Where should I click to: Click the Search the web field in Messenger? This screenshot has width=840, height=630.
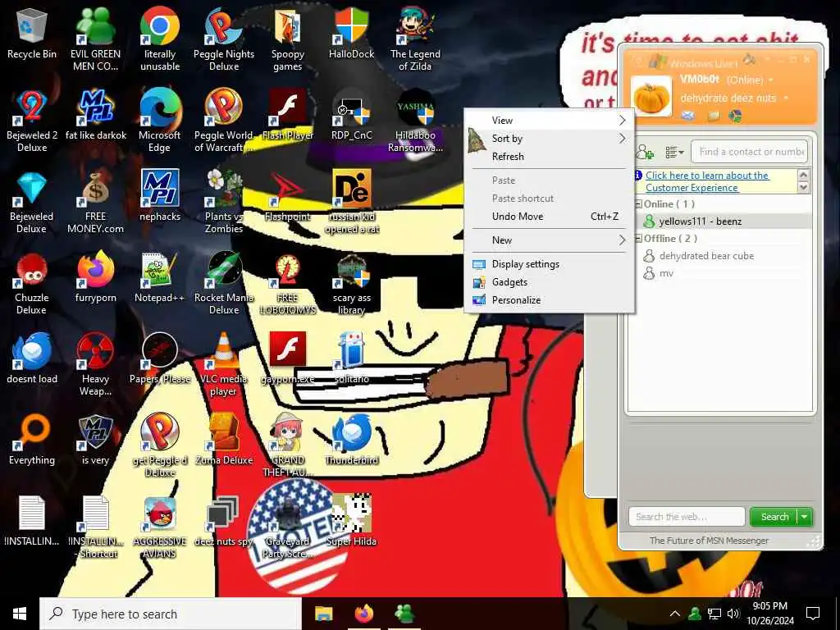click(687, 517)
